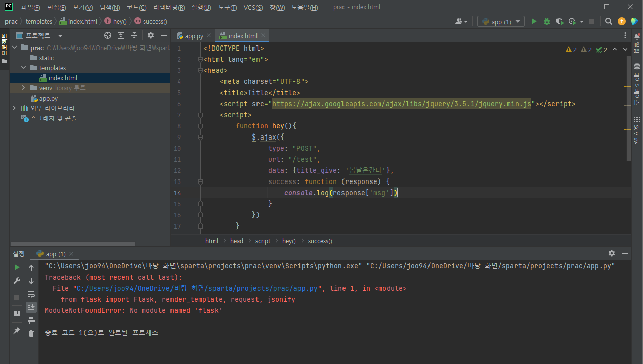Click the up arrow in run console
Image resolution: width=643 pixels, height=364 pixels.
point(31,268)
